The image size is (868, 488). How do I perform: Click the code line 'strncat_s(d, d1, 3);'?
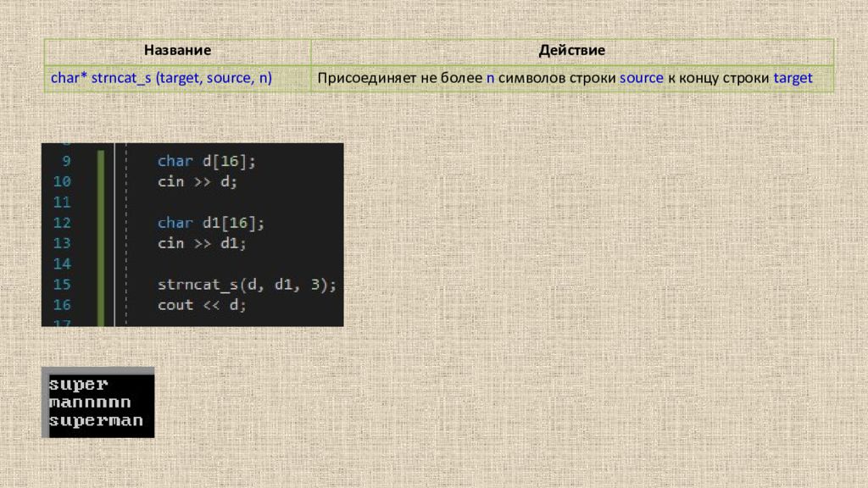click(x=247, y=285)
